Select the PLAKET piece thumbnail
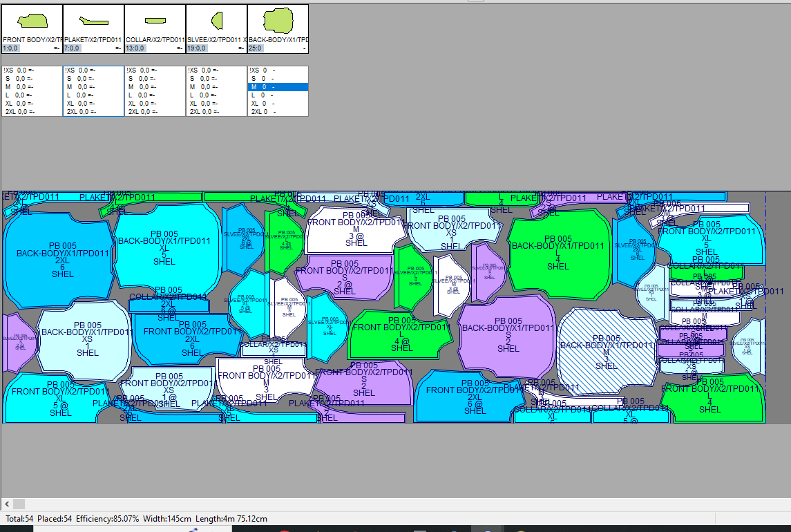Screen dimensions: 791x532 click(x=93, y=22)
